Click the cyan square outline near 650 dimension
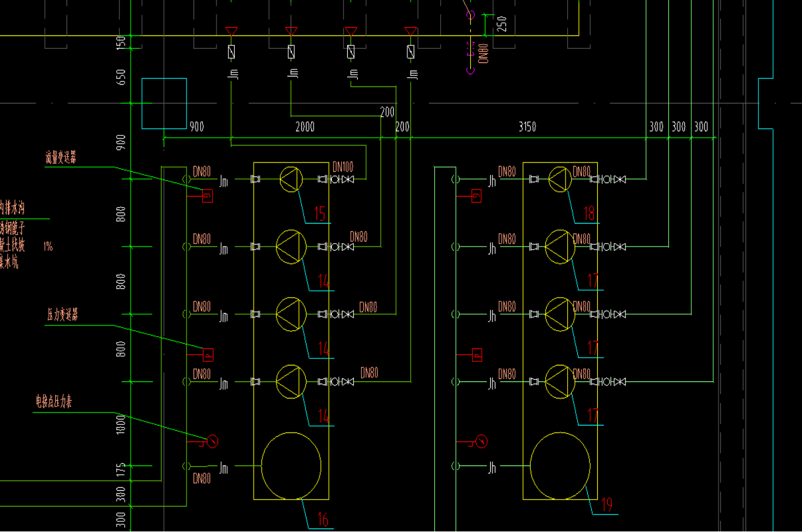 pyautogui.click(x=164, y=104)
